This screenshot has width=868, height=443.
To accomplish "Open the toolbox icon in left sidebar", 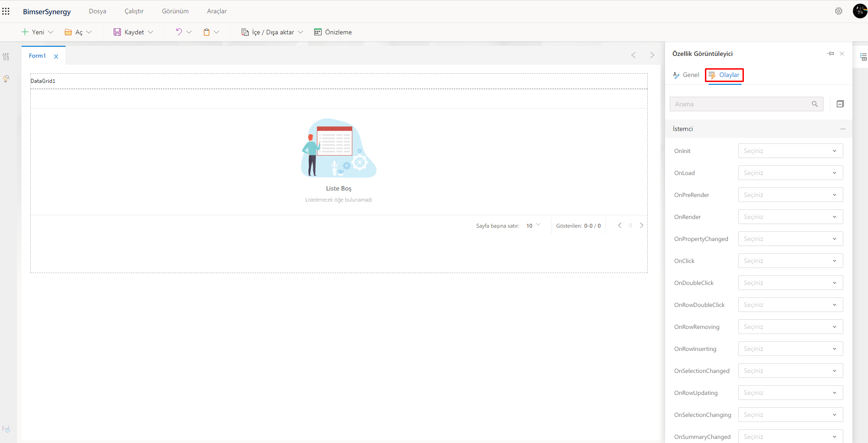I will (x=6, y=57).
